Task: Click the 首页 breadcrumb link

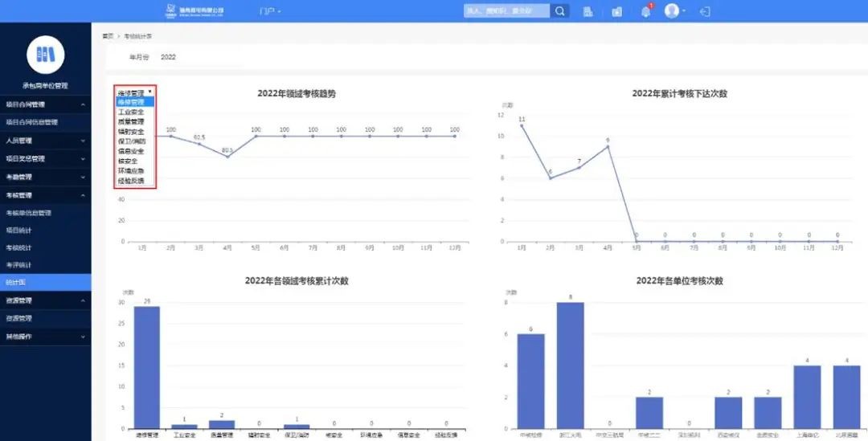Action: point(107,36)
